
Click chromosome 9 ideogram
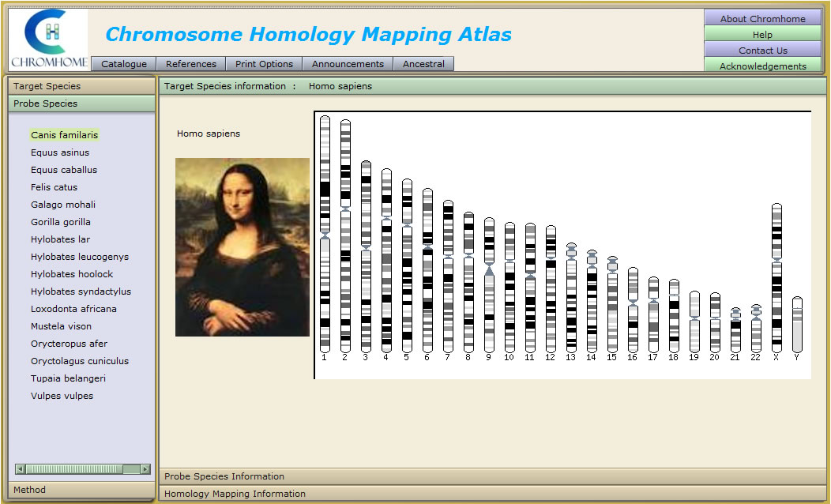click(x=489, y=285)
